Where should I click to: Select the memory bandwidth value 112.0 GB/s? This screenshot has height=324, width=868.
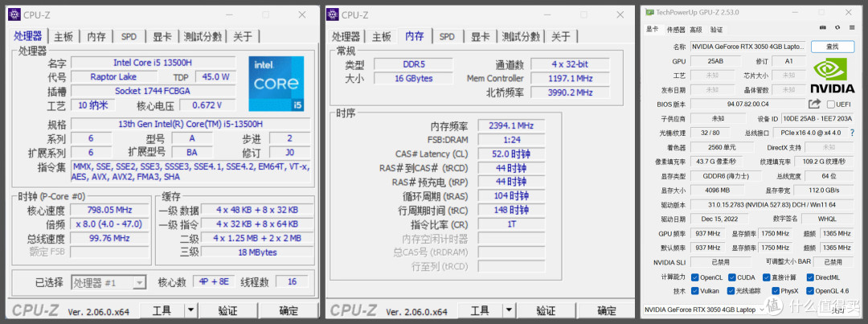(x=823, y=190)
